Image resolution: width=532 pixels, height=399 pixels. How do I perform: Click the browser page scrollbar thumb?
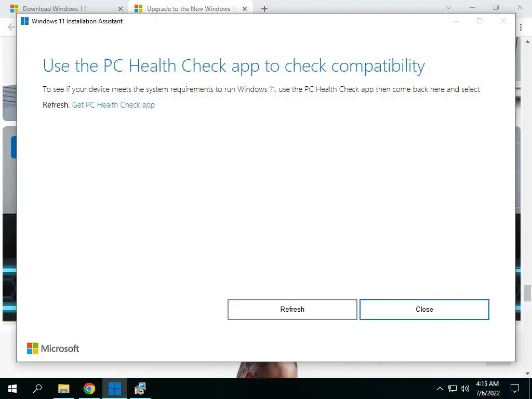(x=527, y=293)
